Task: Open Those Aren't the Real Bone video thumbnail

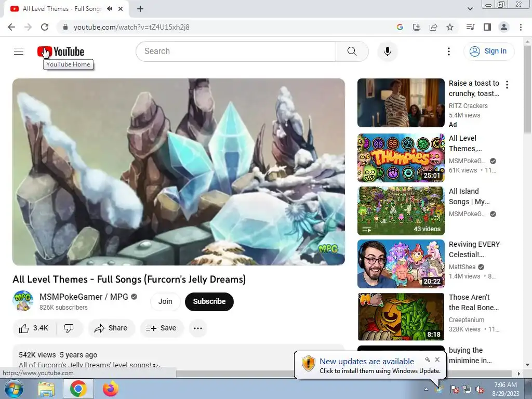Action: [x=401, y=317]
